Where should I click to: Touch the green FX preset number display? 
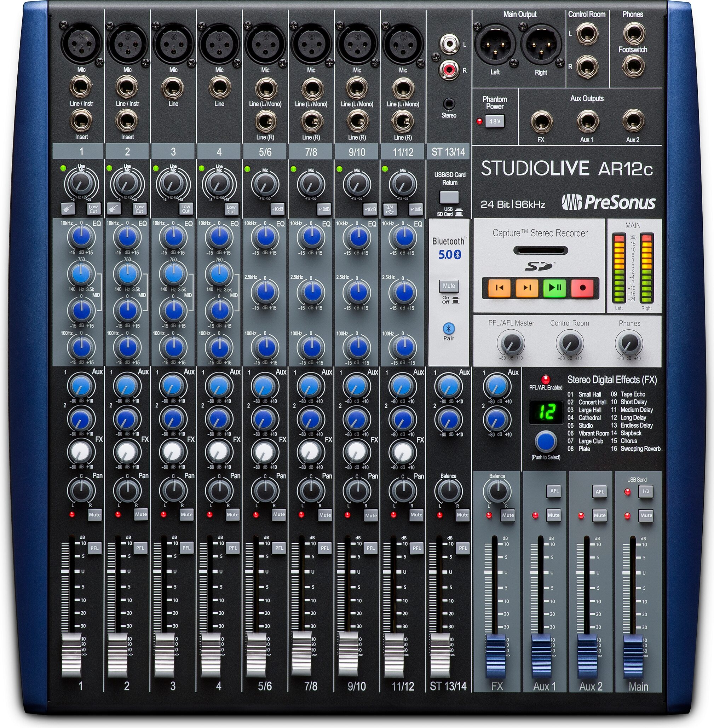[546, 412]
